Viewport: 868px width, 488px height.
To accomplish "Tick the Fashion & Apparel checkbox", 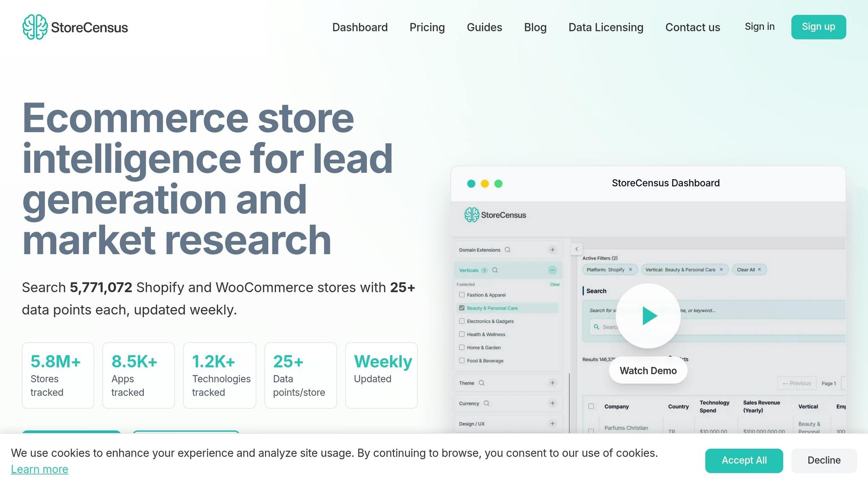I will pyautogui.click(x=462, y=295).
